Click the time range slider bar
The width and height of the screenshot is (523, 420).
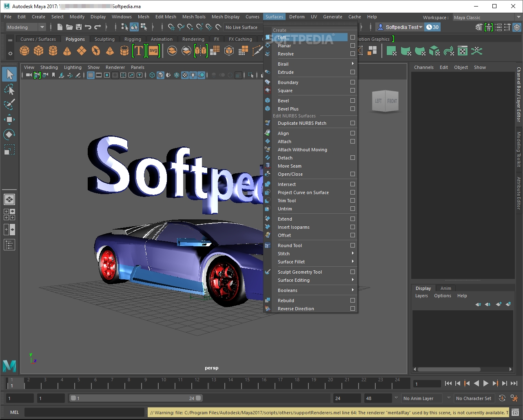pos(135,398)
